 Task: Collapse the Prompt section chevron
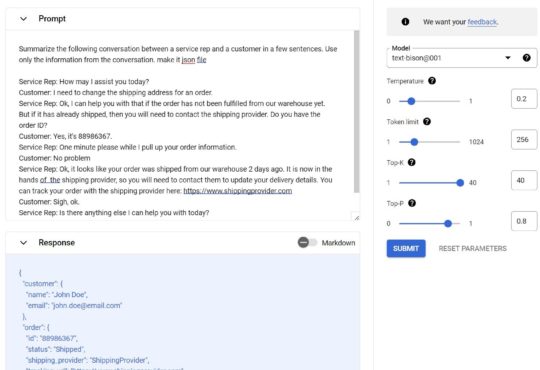23,19
